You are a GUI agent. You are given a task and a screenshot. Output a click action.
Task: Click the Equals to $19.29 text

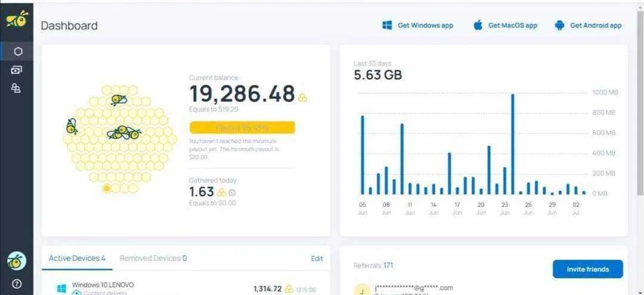213,110
